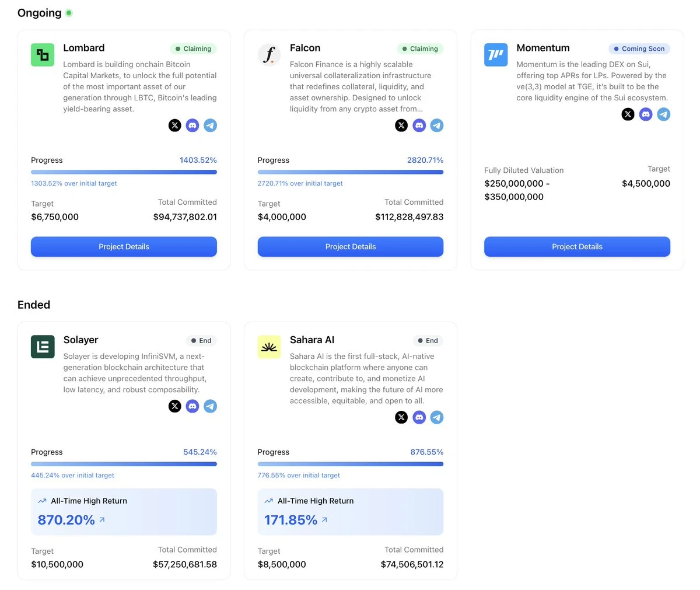Open Solayer's 870.20% All-Time High Return link

(70, 519)
